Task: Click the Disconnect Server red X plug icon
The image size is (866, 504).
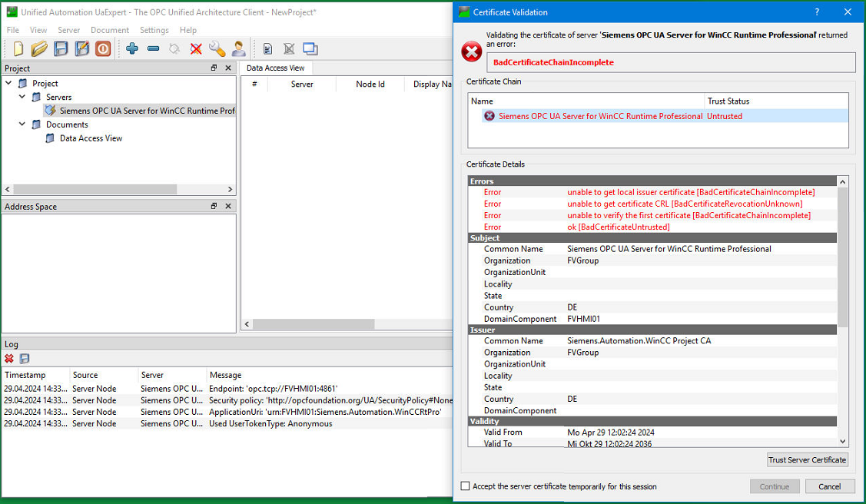Action: click(196, 48)
